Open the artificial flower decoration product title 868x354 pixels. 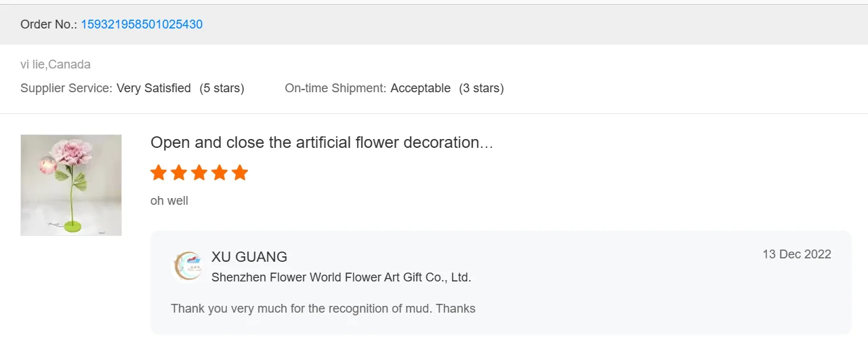coord(321,142)
